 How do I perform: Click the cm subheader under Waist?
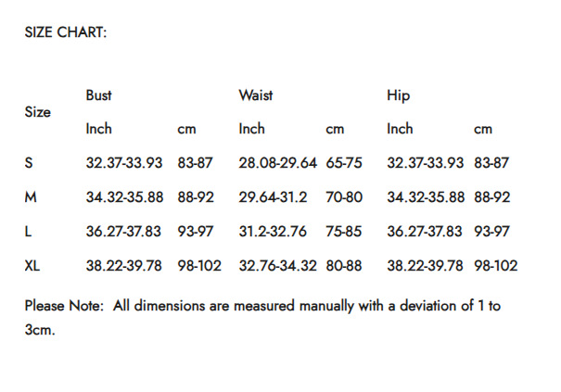click(x=335, y=130)
